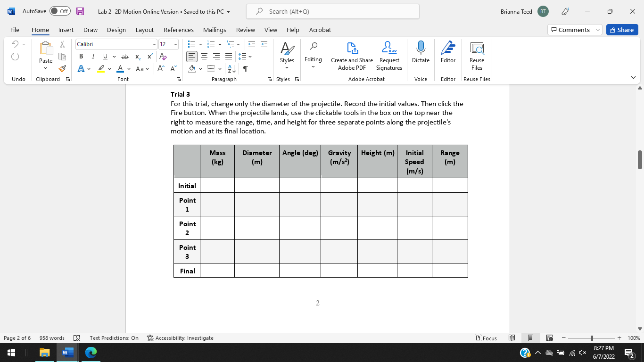Toggle Show/Hide paragraph marks

[245, 69]
